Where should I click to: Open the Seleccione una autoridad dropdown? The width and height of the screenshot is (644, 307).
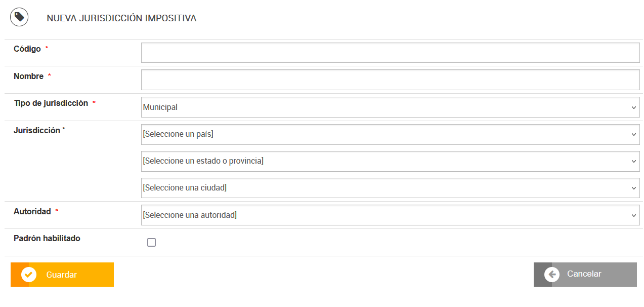point(390,215)
